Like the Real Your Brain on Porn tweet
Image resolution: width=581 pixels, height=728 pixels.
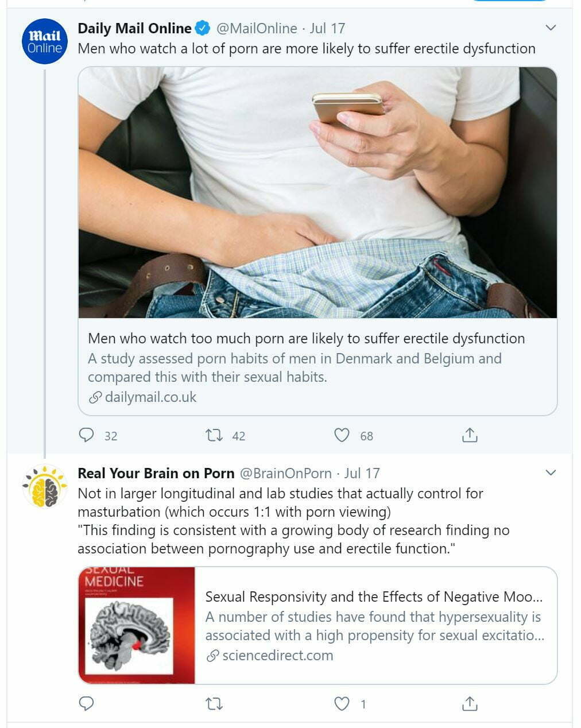coord(342,703)
